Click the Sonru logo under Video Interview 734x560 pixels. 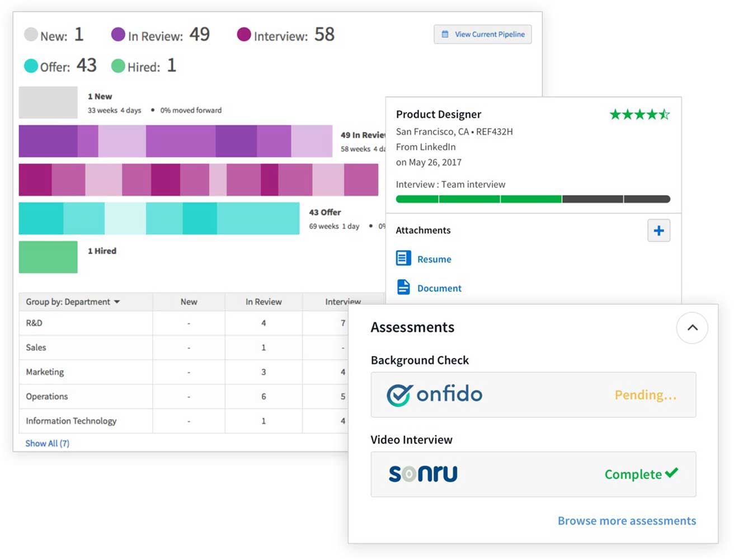[423, 474]
